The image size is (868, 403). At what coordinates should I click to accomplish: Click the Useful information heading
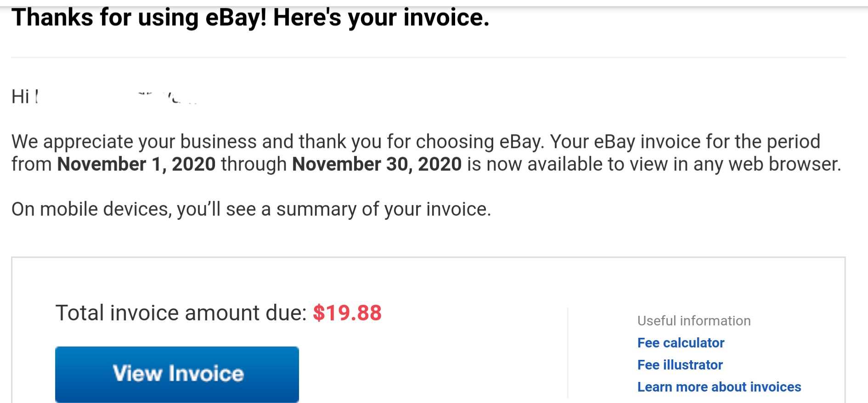693,321
